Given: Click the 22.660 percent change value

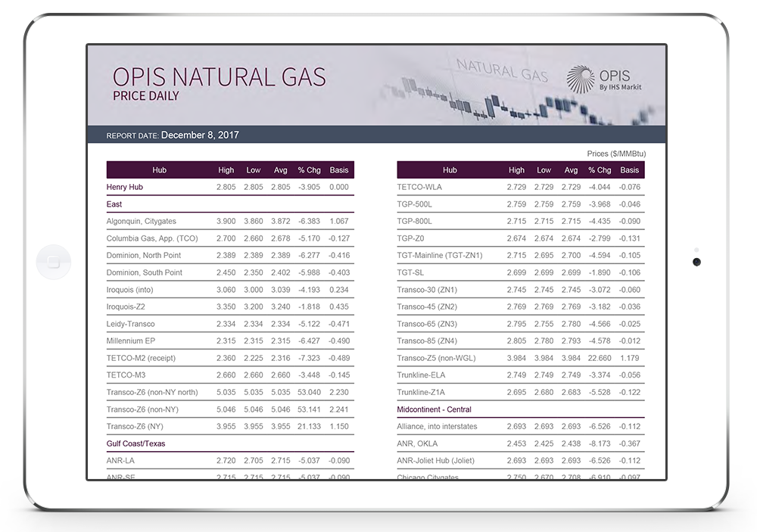Looking at the screenshot, I should tap(600, 358).
